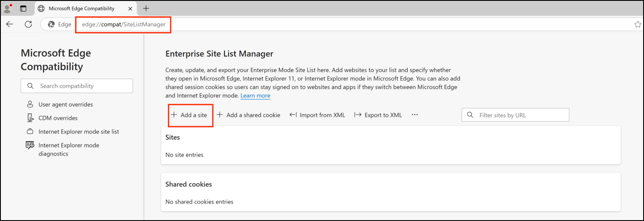Image resolution: width=644 pixels, height=221 pixels.
Task: Choose Import from XML
Action: [x=318, y=115]
